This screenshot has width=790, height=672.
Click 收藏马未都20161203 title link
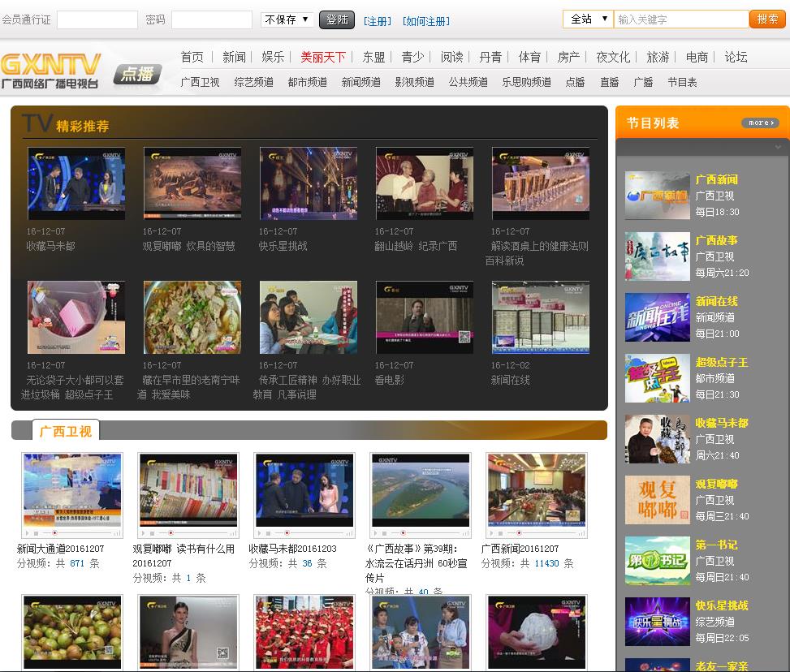293,549
